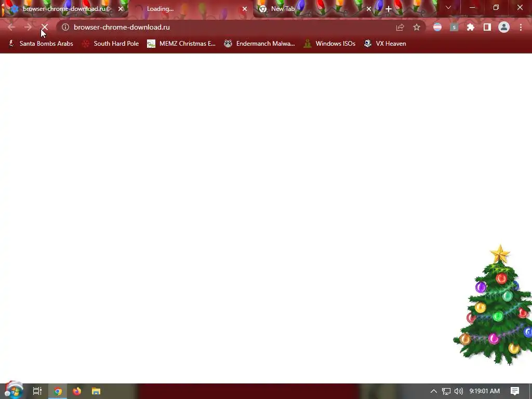Open South Hard Pole bookmark
Viewport: 532px width, 399px height.
tap(111, 44)
